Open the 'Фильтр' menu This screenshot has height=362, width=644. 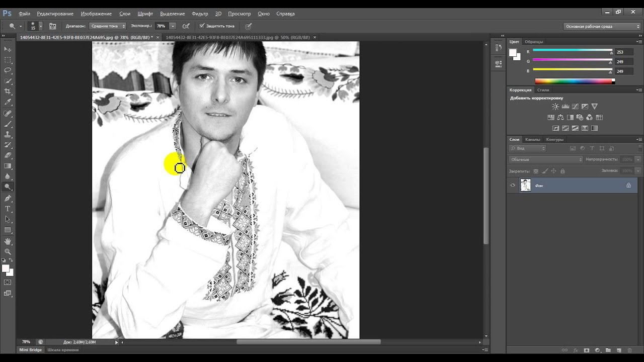click(200, 14)
